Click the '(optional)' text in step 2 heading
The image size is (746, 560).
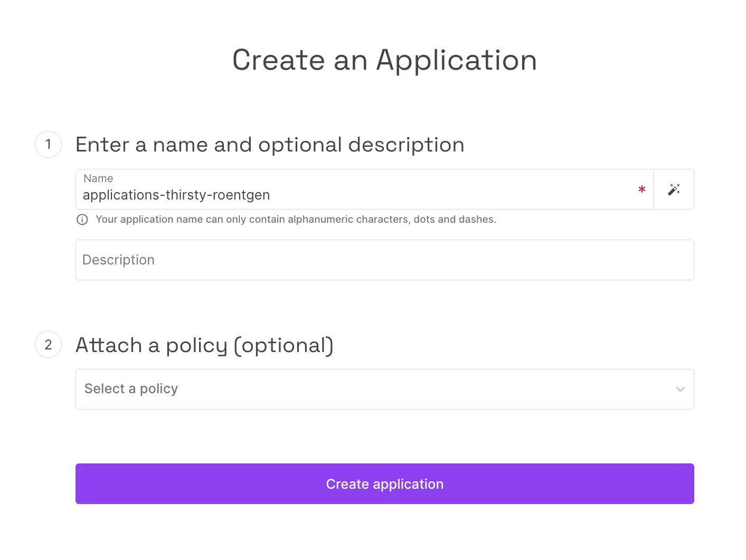point(284,345)
